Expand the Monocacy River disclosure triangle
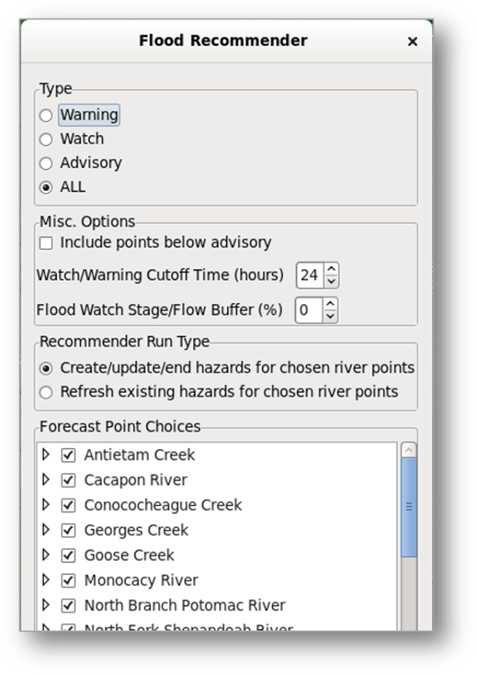 tap(46, 580)
